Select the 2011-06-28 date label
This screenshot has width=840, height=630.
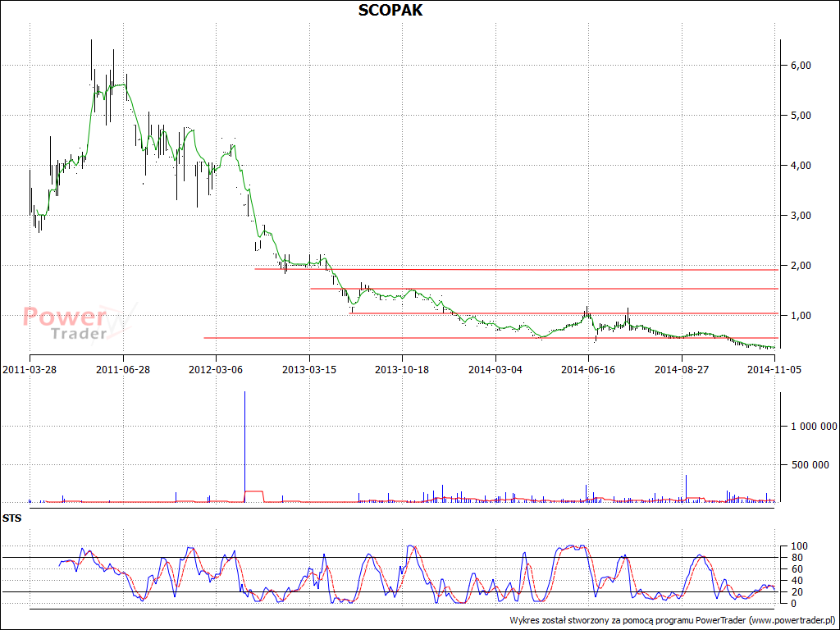[x=123, y=370]
